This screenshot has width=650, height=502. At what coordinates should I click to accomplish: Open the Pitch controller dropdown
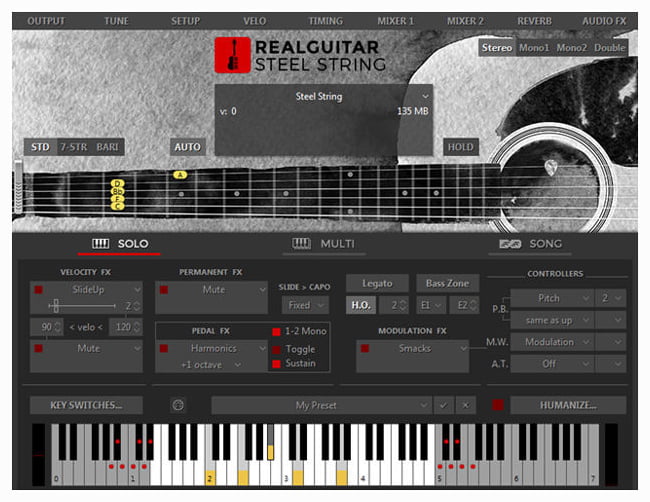coord(552,298)
